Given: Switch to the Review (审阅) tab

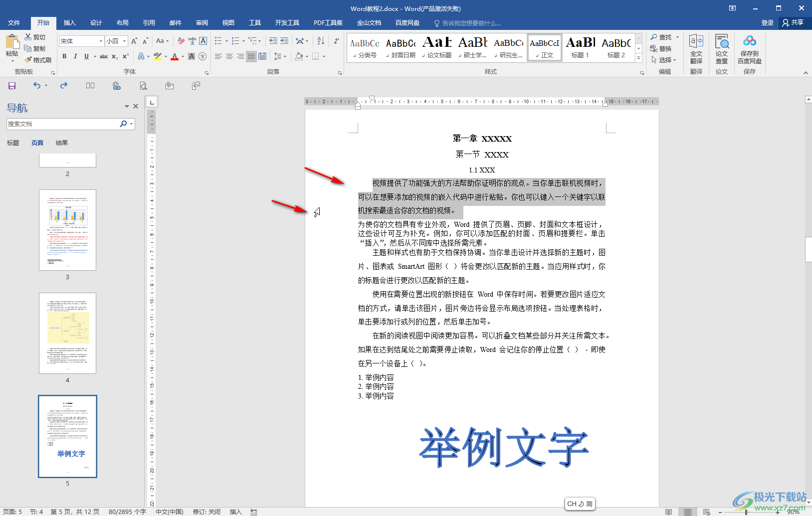Looking at the screenshot, I should point(202,23).
